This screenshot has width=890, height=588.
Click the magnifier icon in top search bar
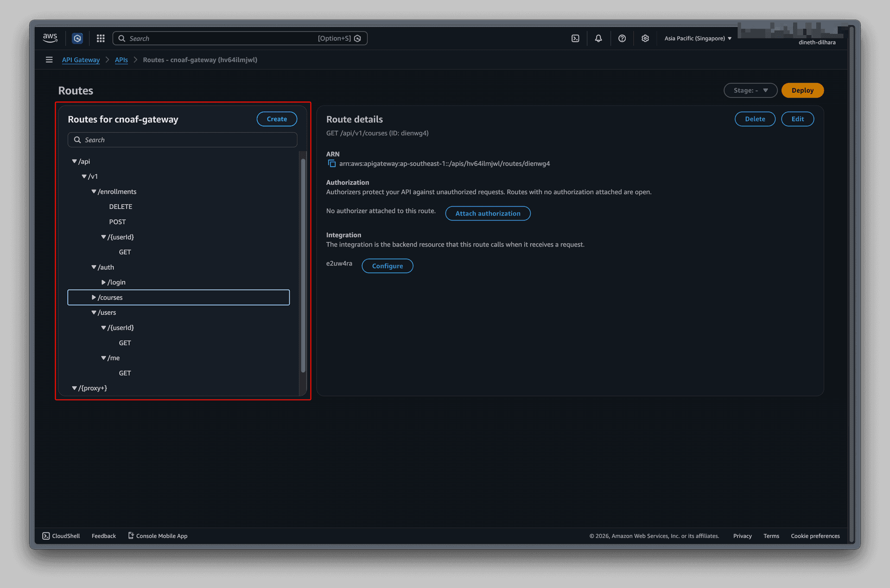(121, 38)
